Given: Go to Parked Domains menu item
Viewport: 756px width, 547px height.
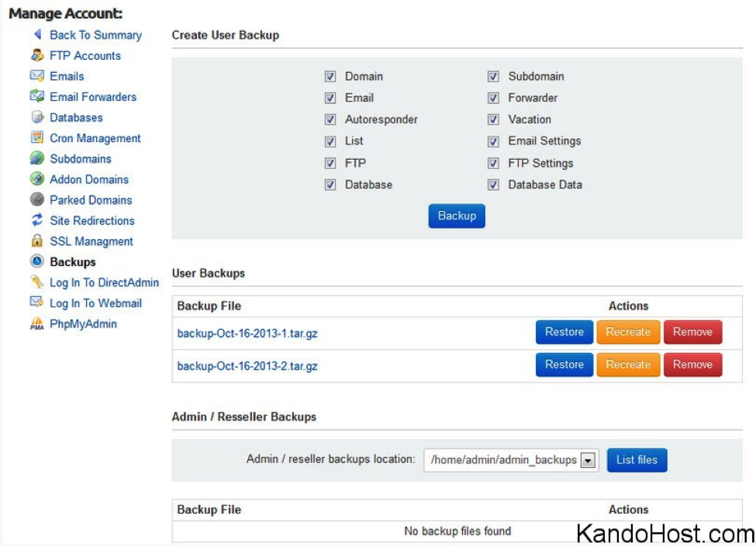Looking at the screenshot, I should 91,199.
